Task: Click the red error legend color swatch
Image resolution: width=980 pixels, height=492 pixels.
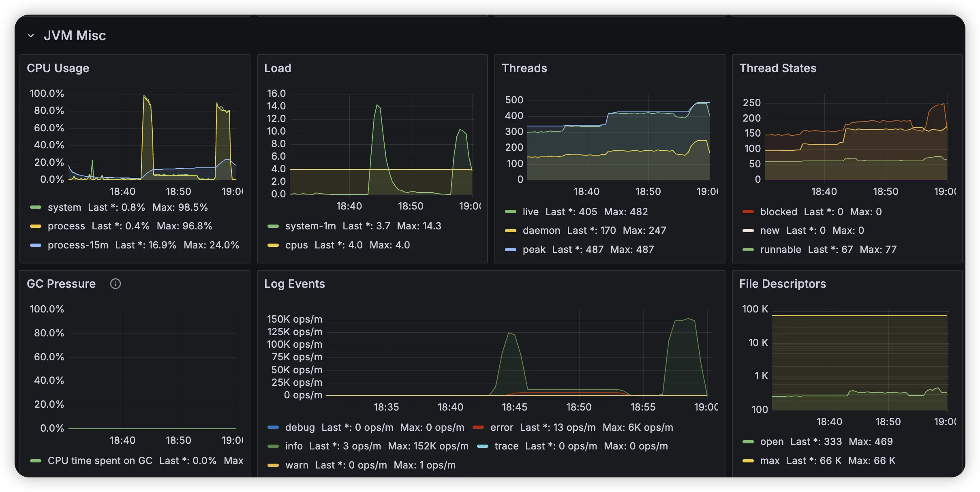Action: [x=478, y=428]
